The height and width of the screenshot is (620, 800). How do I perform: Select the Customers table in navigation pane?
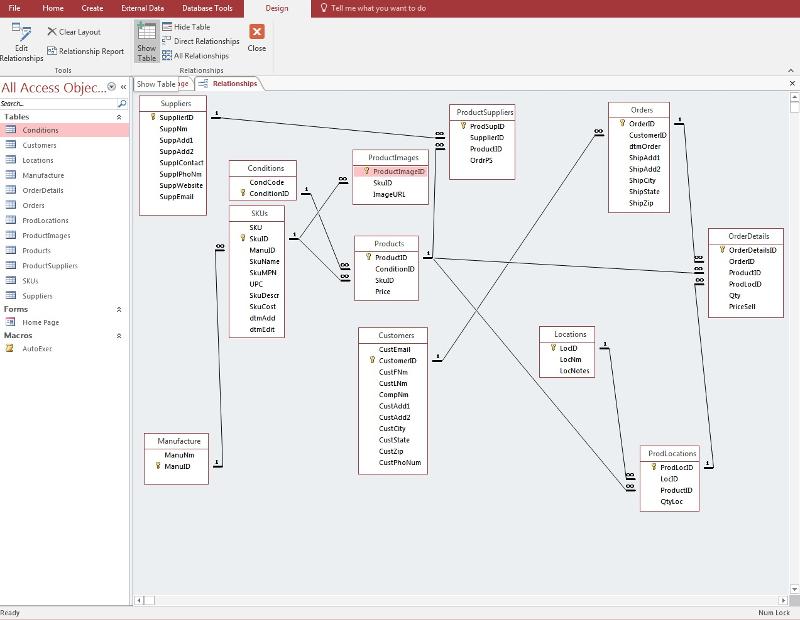pos(39,146)
